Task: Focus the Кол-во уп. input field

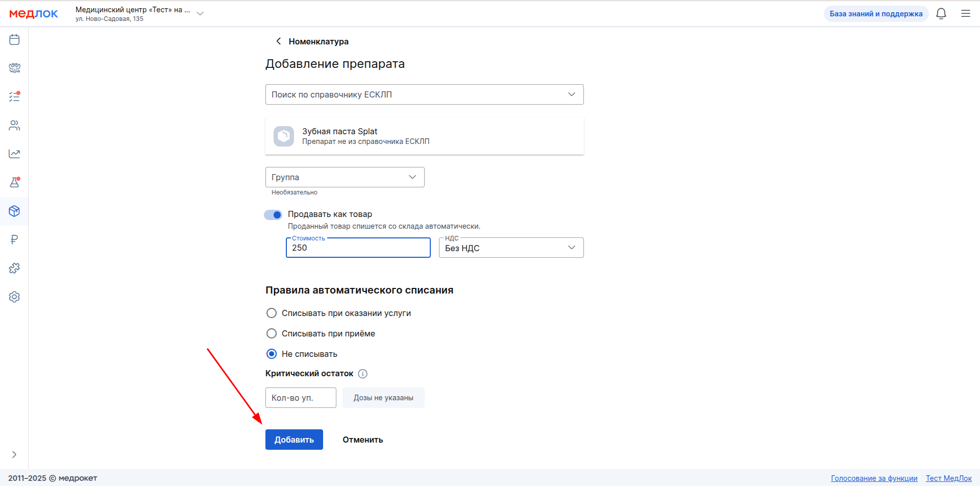Action: point(301,398)
